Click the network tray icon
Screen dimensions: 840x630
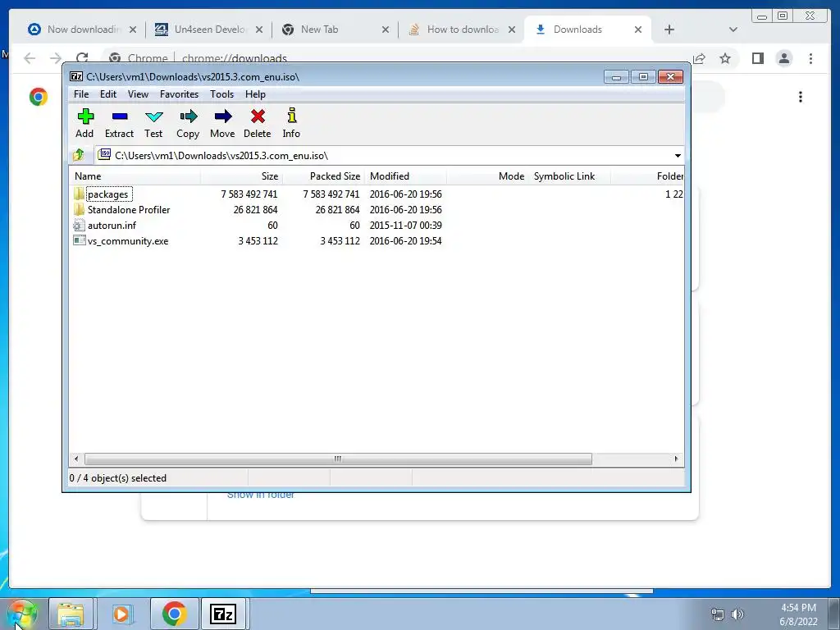(x=717, y=614)
